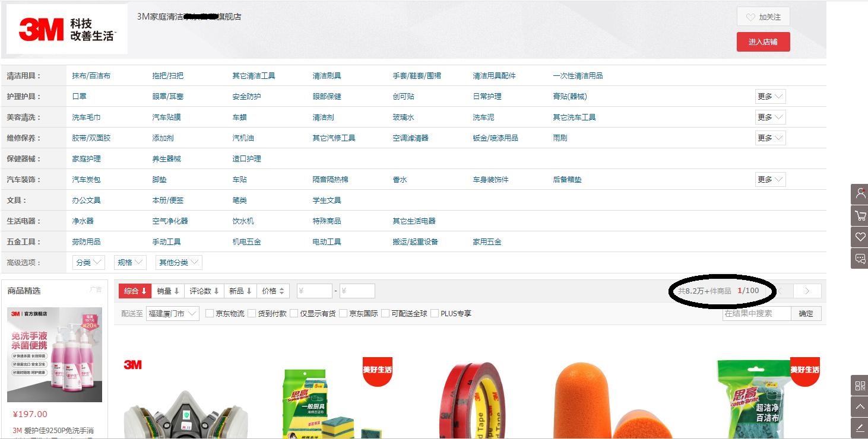The width and height of the screenshot is (868, 439).
Task: Click the red 进入店铺 button
Action: click(763, 42)
